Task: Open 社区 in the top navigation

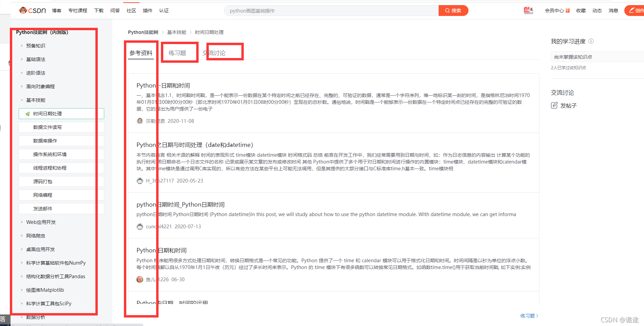Action: pos(131,11)
